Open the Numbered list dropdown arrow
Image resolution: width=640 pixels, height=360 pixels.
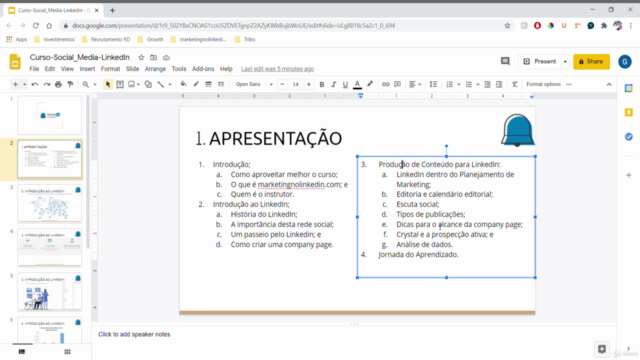(459, 84)
